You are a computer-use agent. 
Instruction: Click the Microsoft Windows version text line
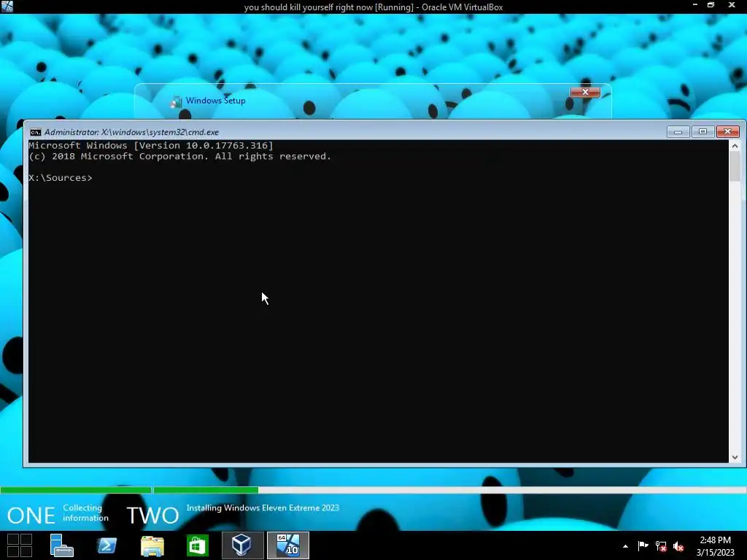(151, 146)
